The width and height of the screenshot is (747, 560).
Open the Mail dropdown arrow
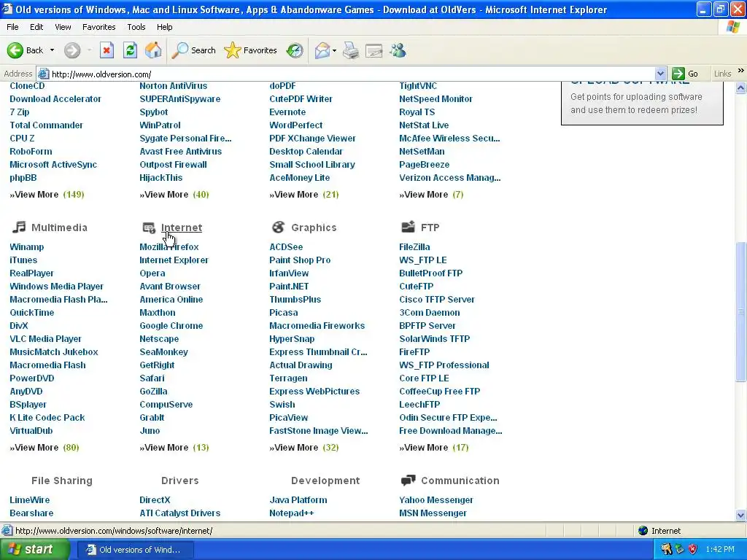(334, 50)
